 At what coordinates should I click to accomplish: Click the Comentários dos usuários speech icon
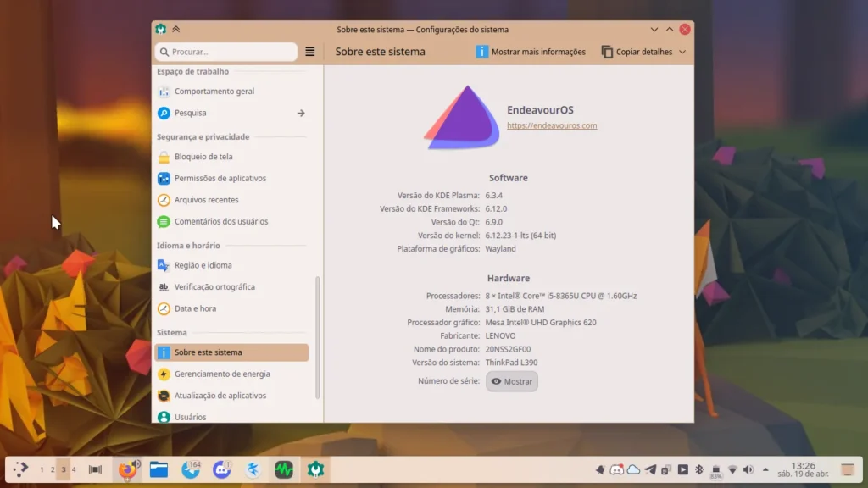click(x=164, y=221)
